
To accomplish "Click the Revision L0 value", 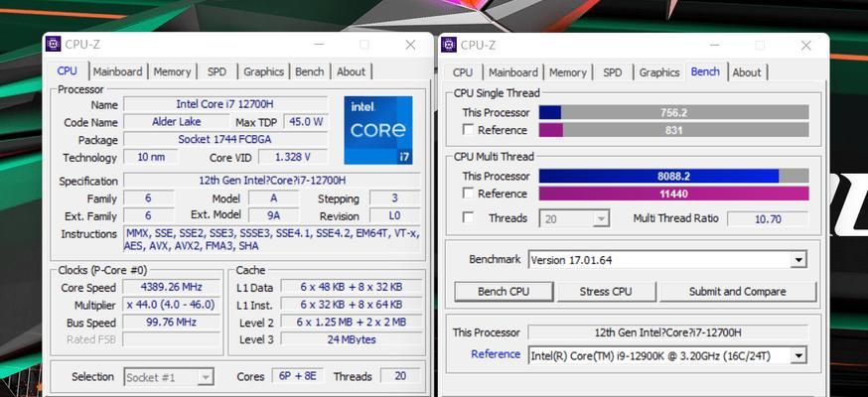I will point(394,215).
